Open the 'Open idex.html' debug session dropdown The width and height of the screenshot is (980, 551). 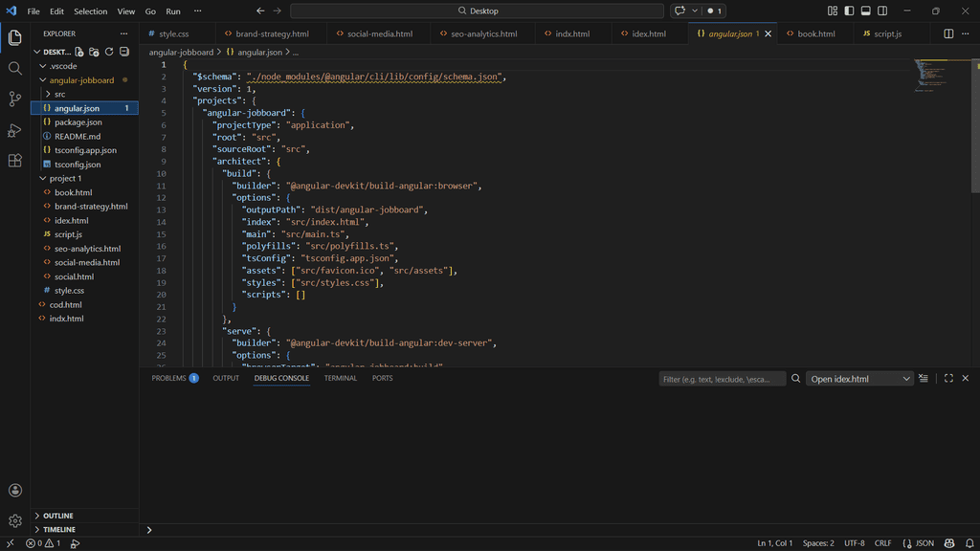[x=859, y=379]
